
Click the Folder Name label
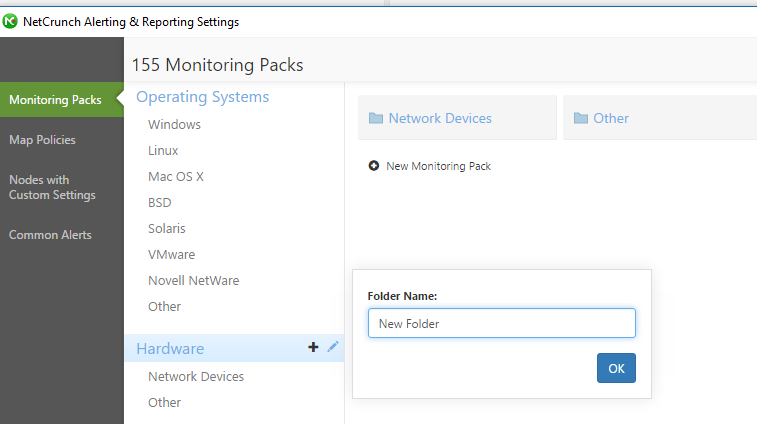402,296
